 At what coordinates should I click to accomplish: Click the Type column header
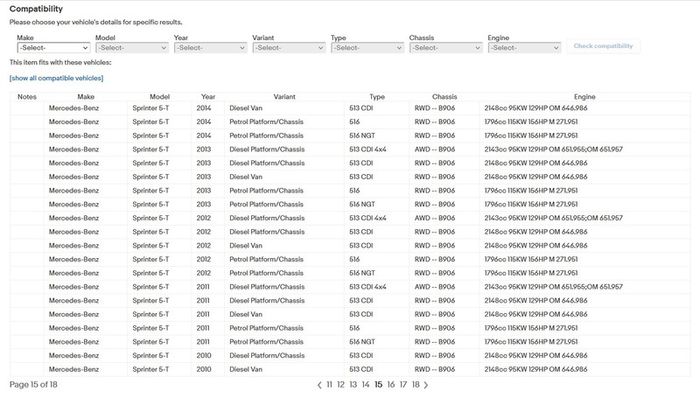[377, 96]
